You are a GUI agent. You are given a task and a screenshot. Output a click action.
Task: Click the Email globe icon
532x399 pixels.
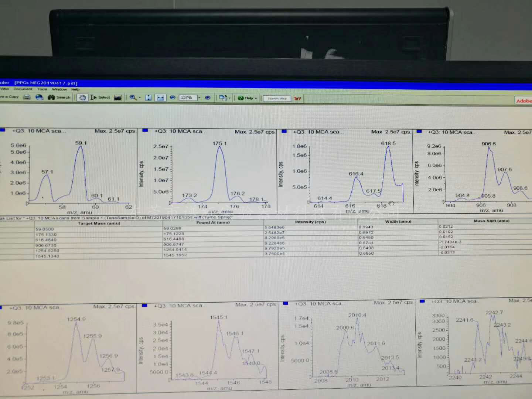(x=39, y=97)
